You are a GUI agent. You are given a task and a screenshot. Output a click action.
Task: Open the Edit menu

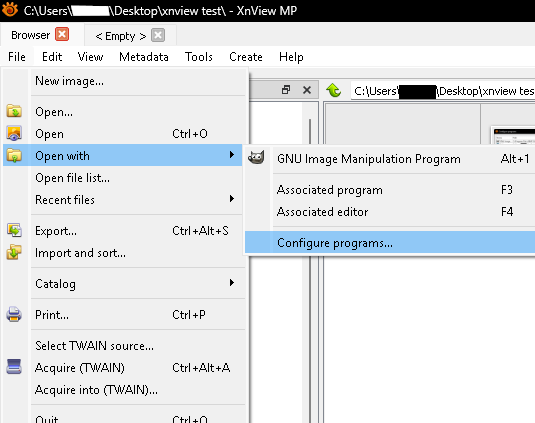[52, 57]
